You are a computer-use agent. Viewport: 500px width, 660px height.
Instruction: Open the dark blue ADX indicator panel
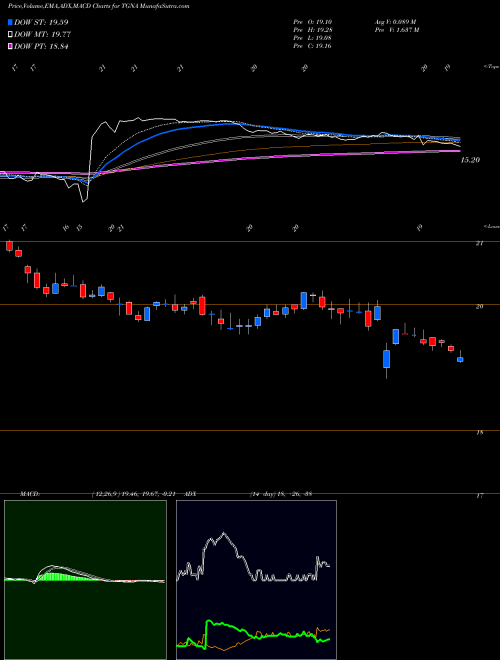256,580
